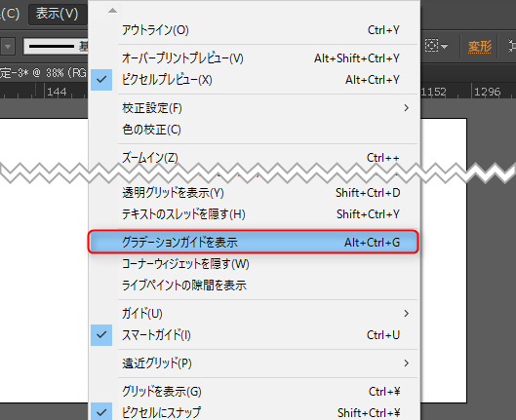
Task: Click the scroll-up arrow at menu top
Action: (x=112, y=11)
